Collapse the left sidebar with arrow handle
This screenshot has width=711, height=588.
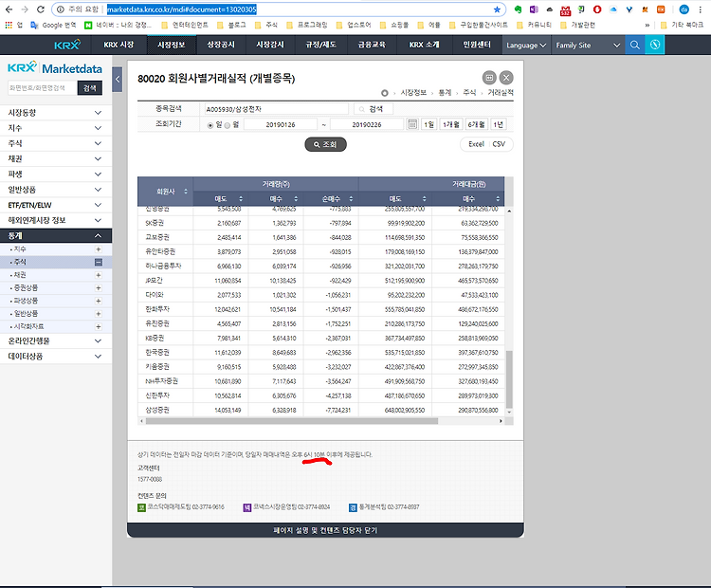[118, 80]
